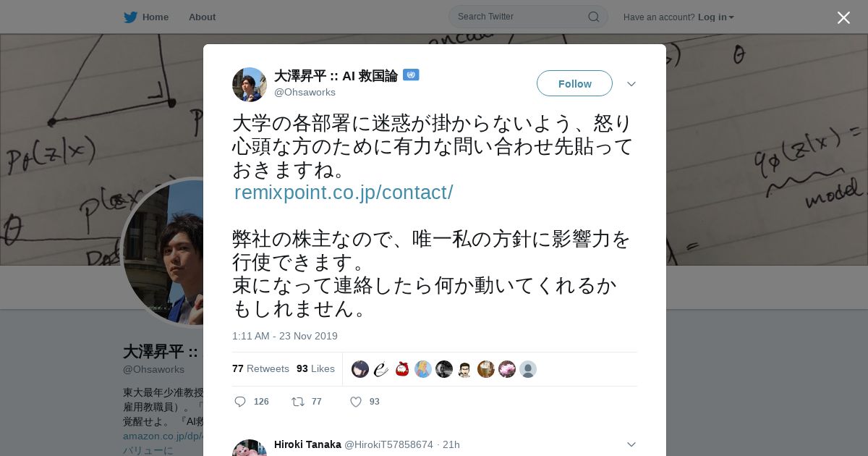Open the tweet timestamp 23 Nov 2019

point(285,336)
